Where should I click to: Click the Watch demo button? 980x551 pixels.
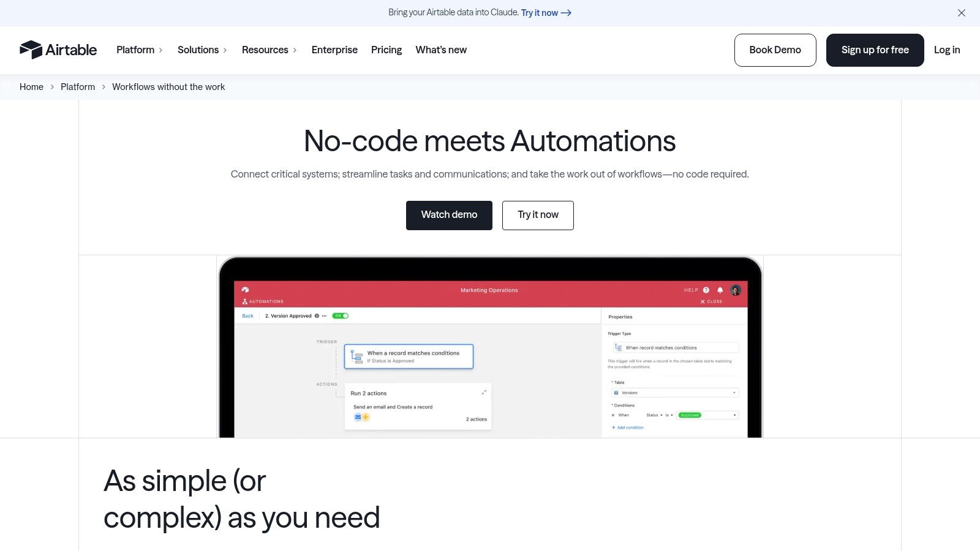(449, 215)
